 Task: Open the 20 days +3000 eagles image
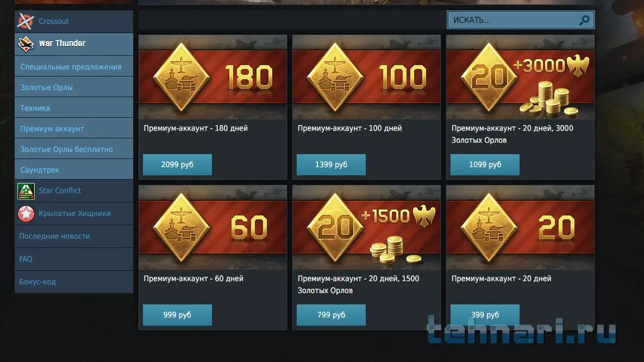(521, 77)
